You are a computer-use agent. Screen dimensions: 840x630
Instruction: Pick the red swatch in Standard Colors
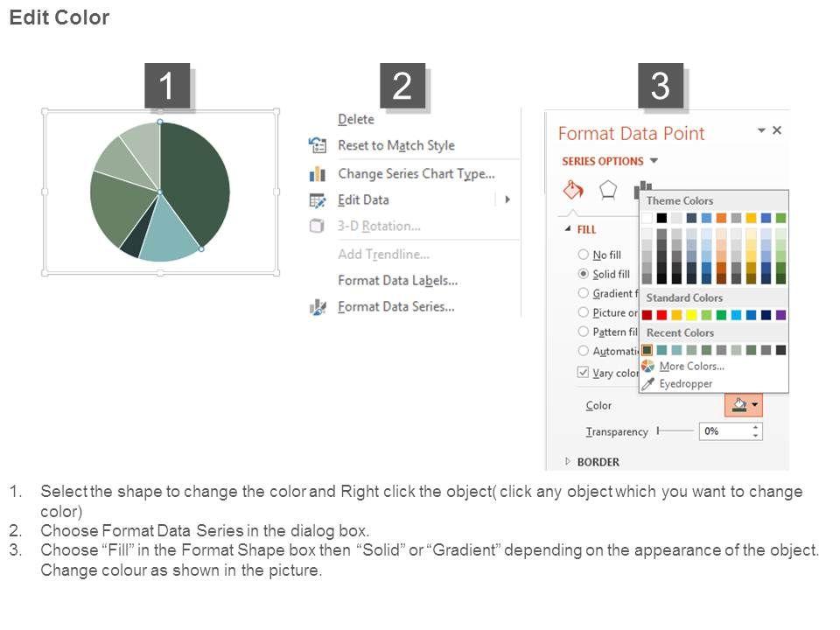[x=661, y=315]
